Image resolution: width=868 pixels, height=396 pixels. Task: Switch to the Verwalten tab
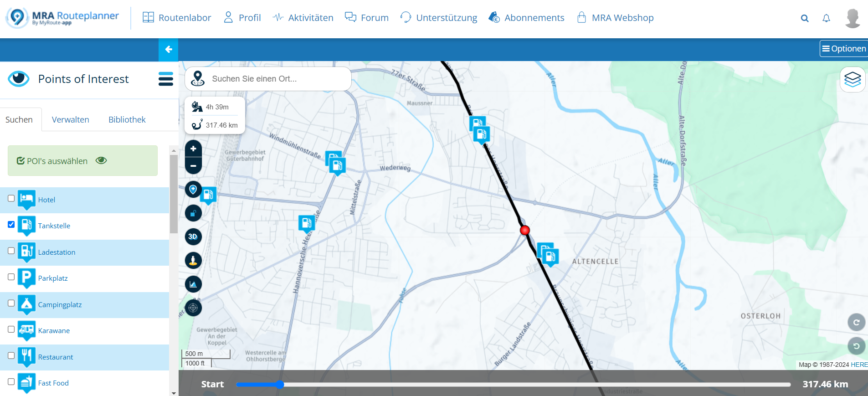(x=71, y=119)
